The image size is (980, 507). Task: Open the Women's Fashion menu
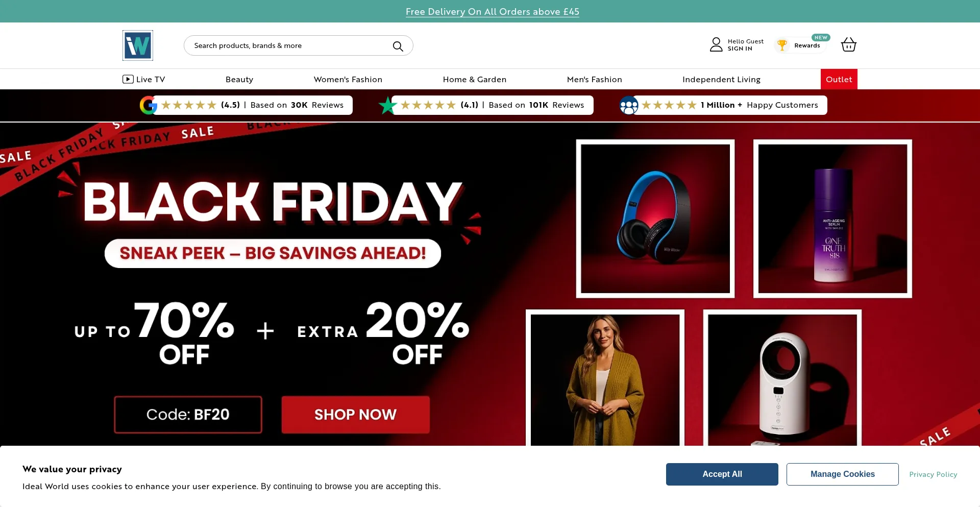(348, 79)
